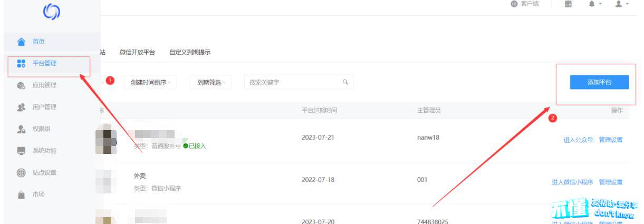Click the 用户管理 people icon
Viewport: 644px width, 224px height.
coord(21,107)
